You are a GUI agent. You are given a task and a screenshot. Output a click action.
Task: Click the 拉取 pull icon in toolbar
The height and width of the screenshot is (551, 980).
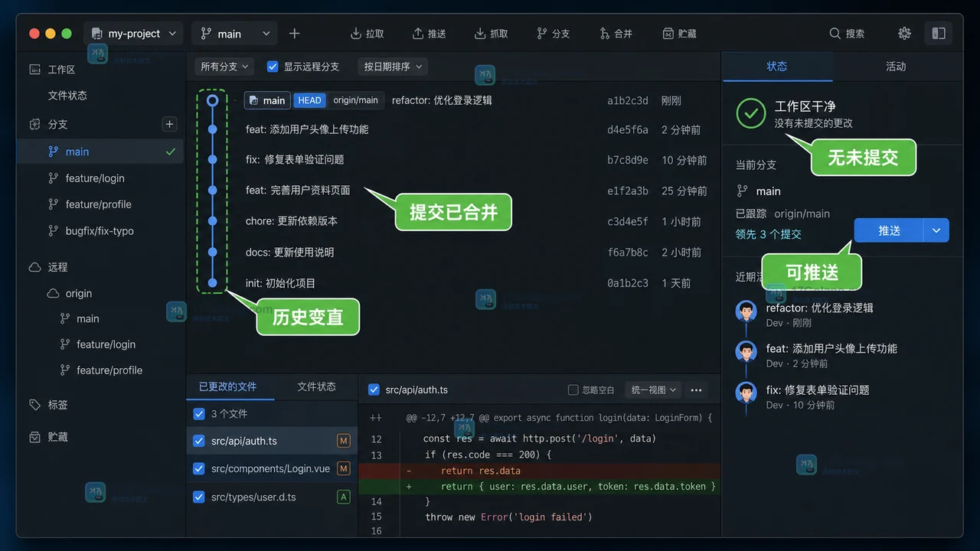click(355, 34)
